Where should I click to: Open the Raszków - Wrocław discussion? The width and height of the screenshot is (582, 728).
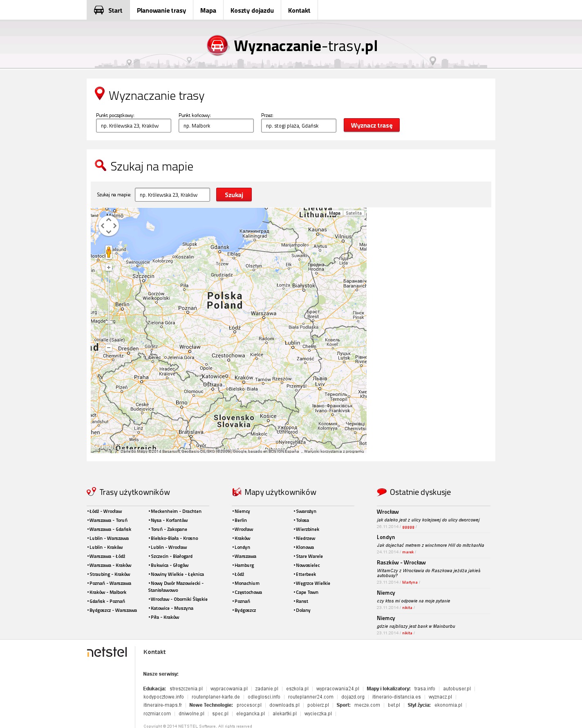[x=401, y=562]
